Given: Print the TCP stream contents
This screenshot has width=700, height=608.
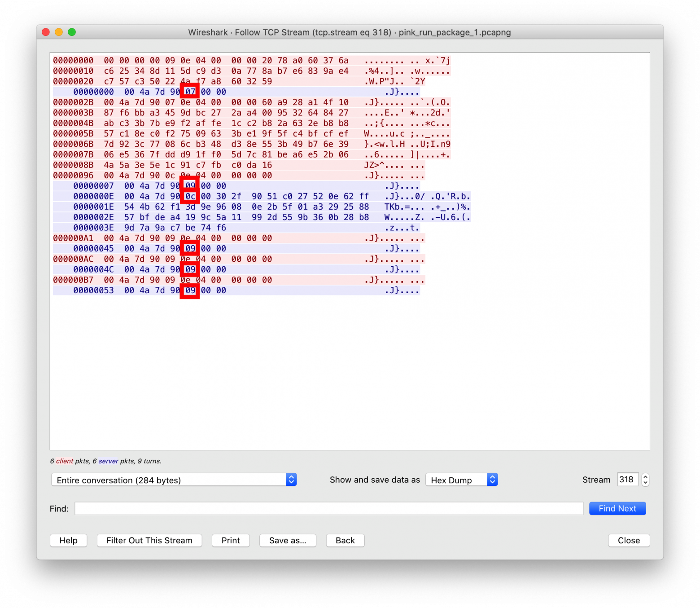Looking at the screenshot, I should [x=231, y=540].
